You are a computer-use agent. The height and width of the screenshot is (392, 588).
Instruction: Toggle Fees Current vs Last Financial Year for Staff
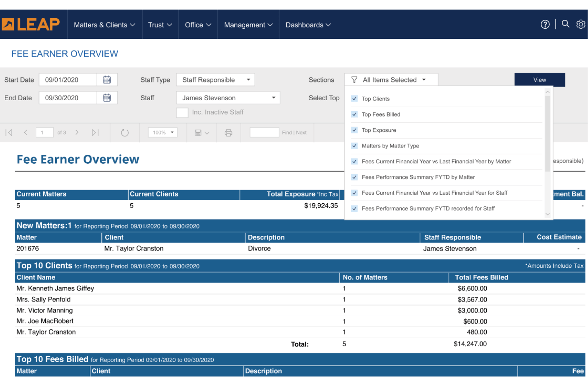(x=354, y=193)
